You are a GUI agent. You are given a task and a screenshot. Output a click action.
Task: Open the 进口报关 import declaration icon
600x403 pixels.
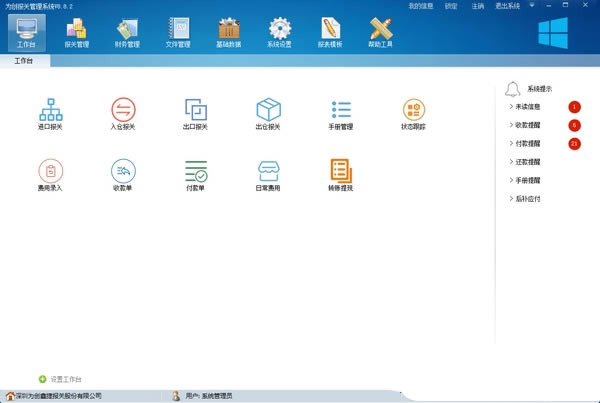[x=50, y=109]
